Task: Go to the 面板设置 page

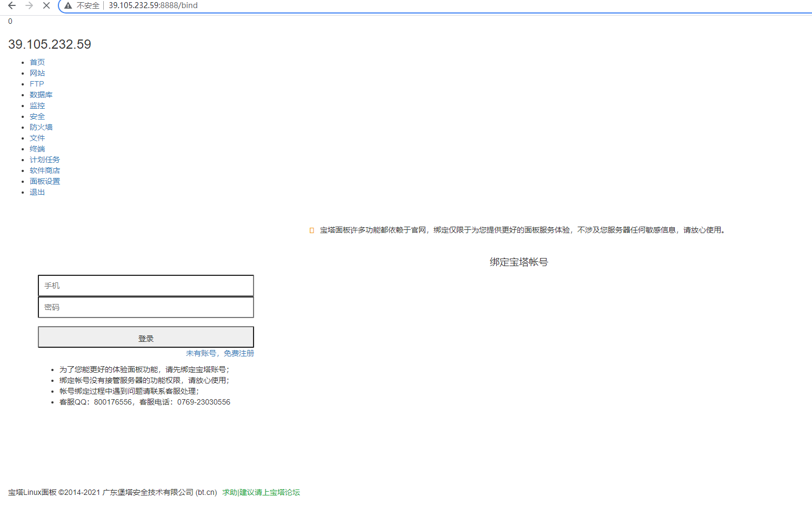Action: tap(45, 181)
